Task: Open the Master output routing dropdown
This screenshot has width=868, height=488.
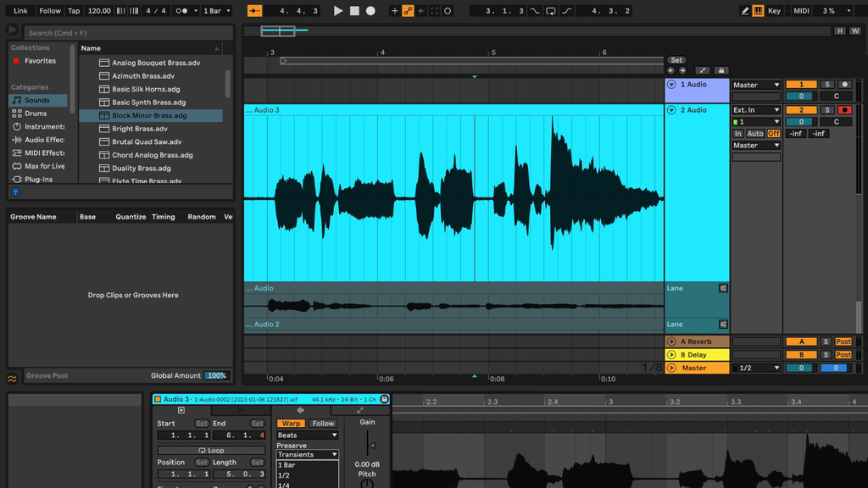Action: click(755, 145)
